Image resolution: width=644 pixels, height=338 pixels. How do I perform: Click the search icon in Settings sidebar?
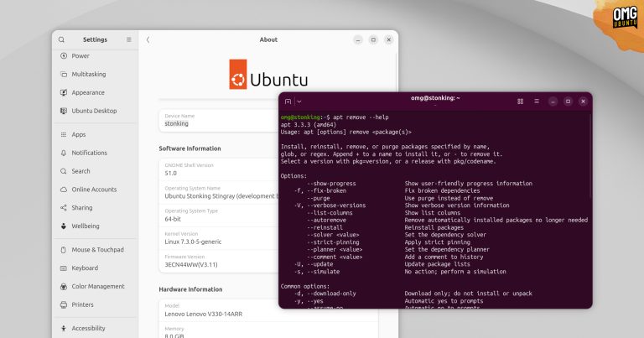click(61, 39)
